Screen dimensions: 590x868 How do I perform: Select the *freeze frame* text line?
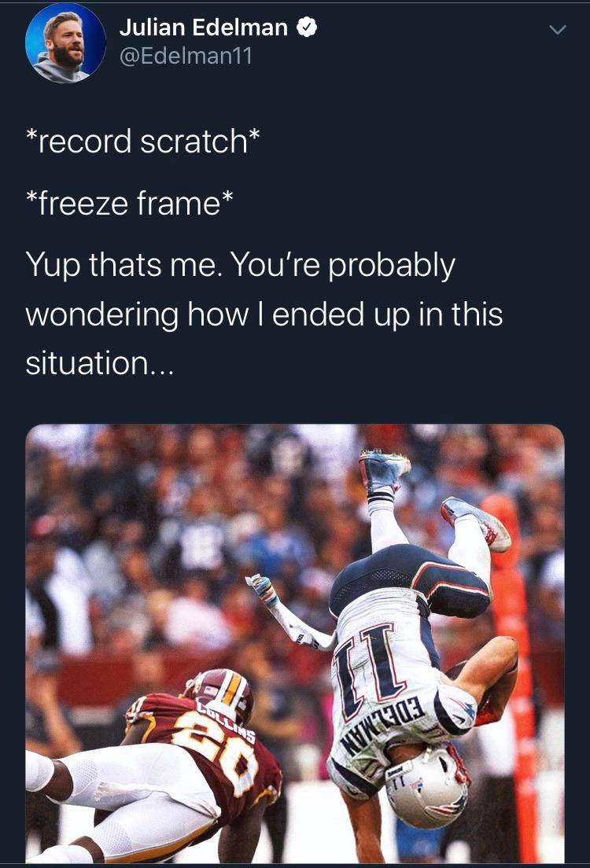pyautogui.click(x=130, y=203)
